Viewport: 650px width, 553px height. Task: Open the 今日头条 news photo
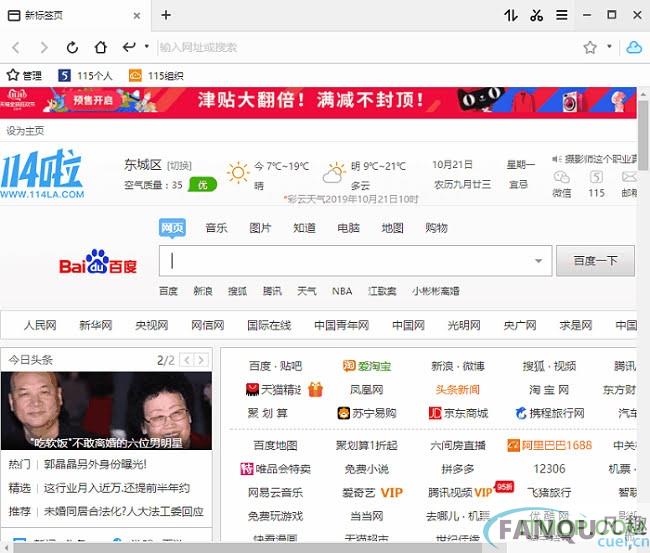coord(106,411)
